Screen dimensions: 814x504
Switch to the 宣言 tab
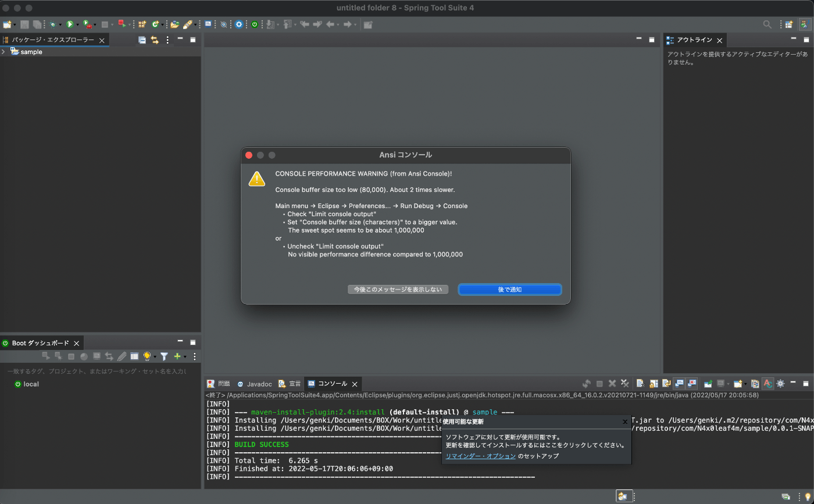(290, 384)
